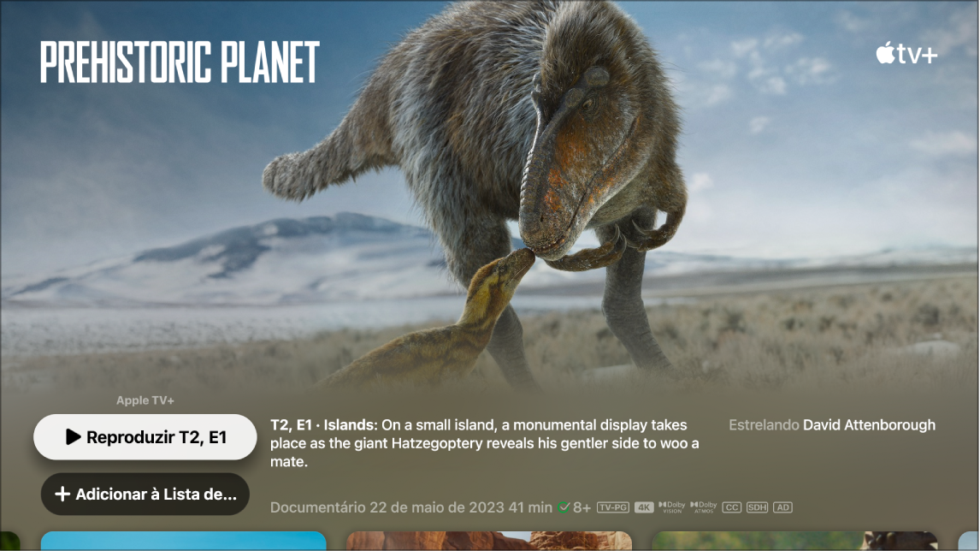The width and height of the screenshot is (980, 551).
Task: Select the Documentário genre label
Action: pos(318,507)
